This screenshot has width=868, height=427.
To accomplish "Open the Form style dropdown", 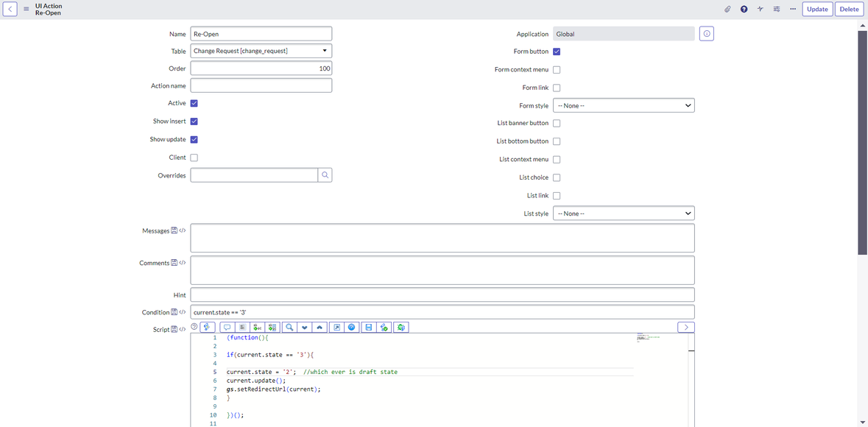I will (x=624, y=105).
